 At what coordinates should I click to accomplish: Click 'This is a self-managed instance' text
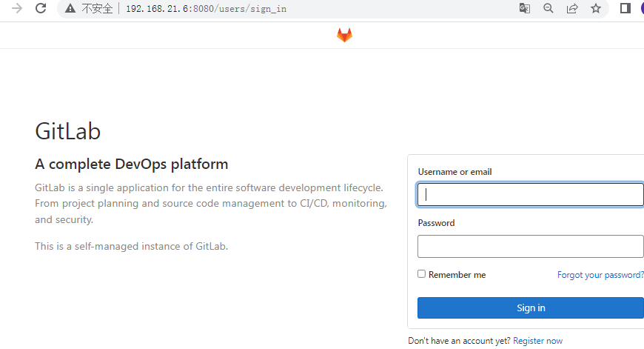click(132, 246)
